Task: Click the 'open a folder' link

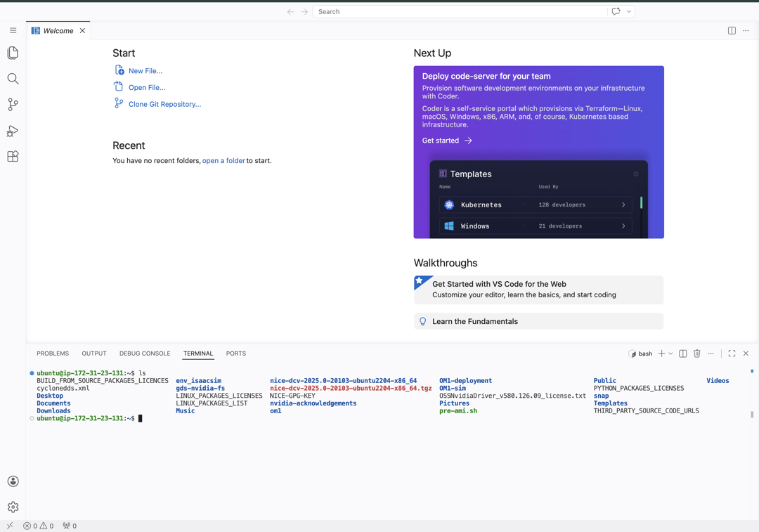Action: [223, 161]
